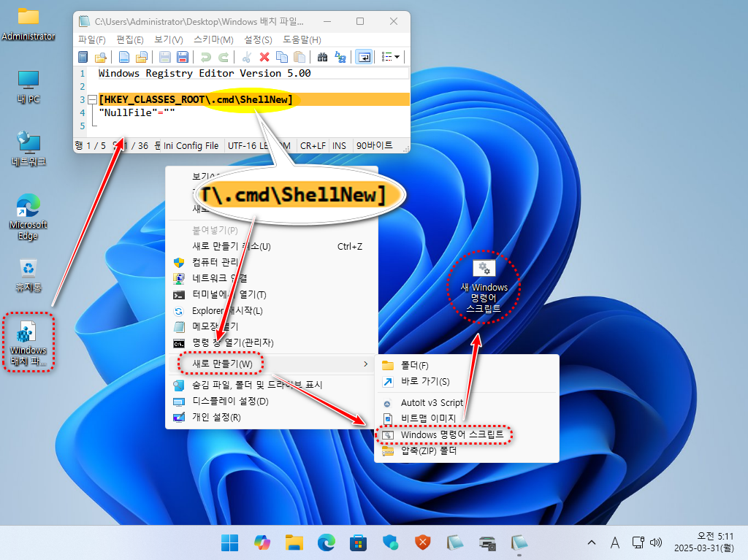Select the Administrator folder desktop icon
The width and height of the screenshot is (748, 560).
(28, 25)
